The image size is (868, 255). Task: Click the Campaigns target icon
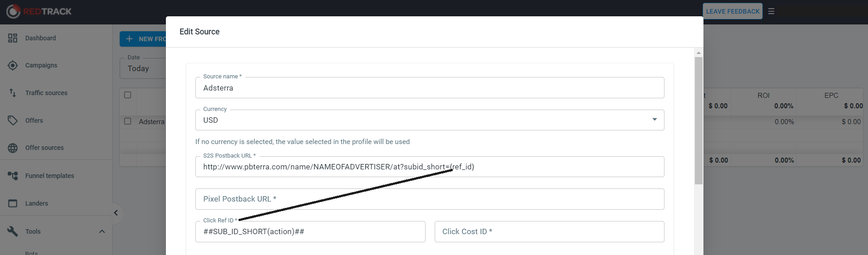[13, 65]
